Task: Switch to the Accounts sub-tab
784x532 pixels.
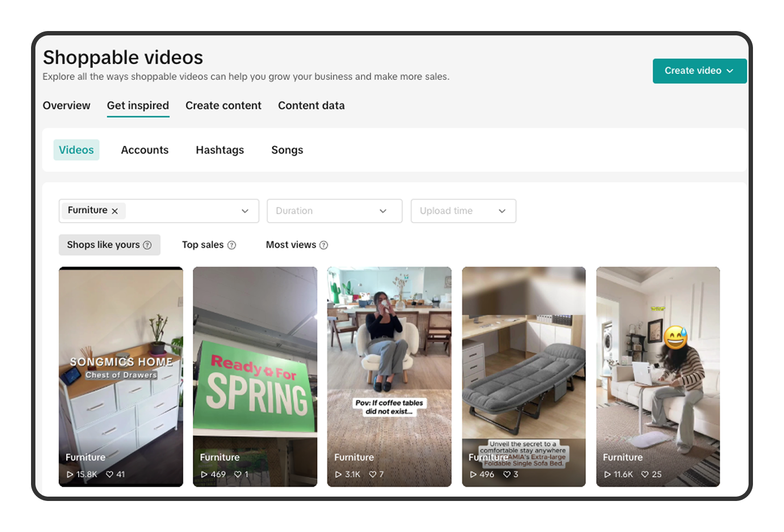Action: pyautogui.click(x=145, y=150)
